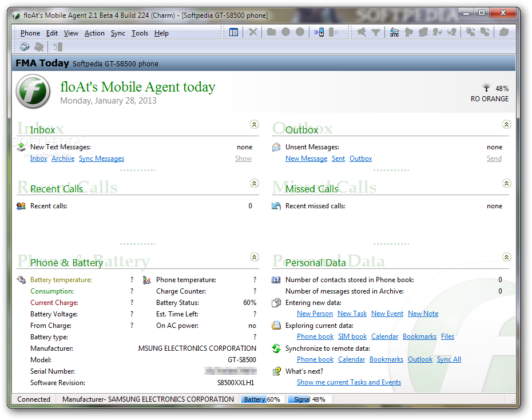The image size is (532, 420).
Task: Click the Sync All link
Action: pyautogui.click(x=449, y=359)
